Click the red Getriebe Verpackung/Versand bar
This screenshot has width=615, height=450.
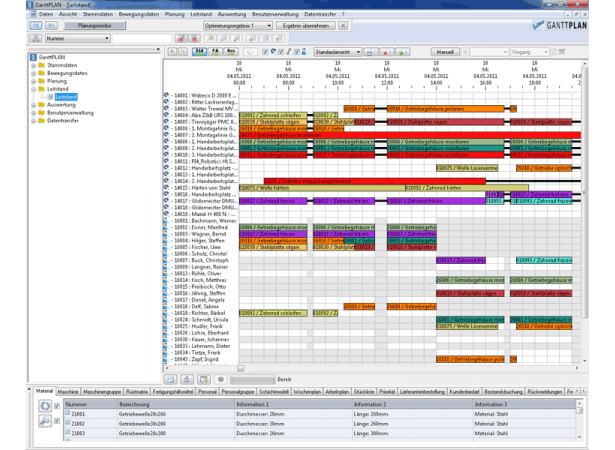375,181
